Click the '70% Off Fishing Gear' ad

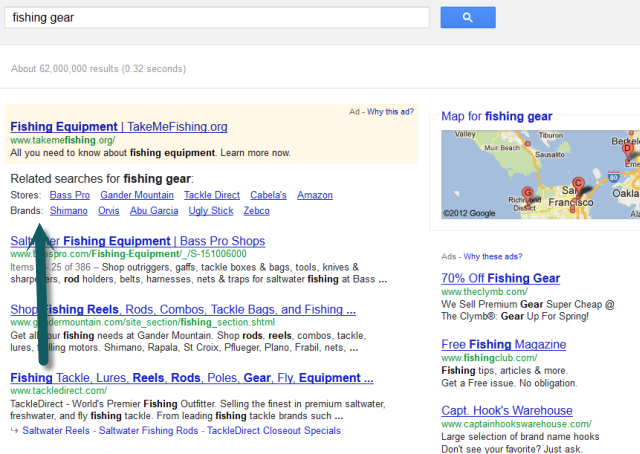(x=500, y=278)
